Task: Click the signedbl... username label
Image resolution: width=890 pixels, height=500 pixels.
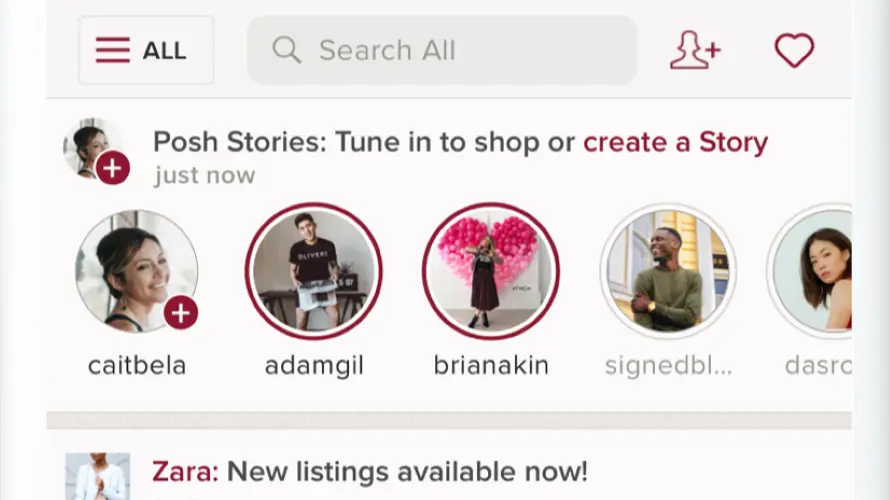Action: [x=668, y=366]
